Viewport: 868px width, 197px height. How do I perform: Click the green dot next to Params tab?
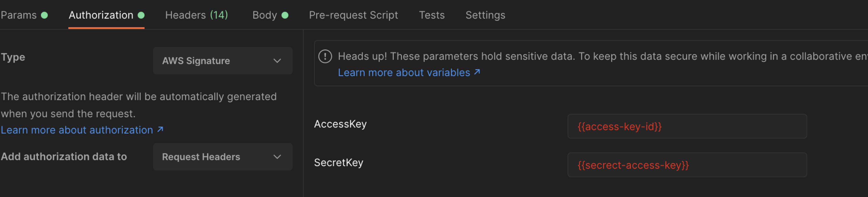tap(44, 15)
